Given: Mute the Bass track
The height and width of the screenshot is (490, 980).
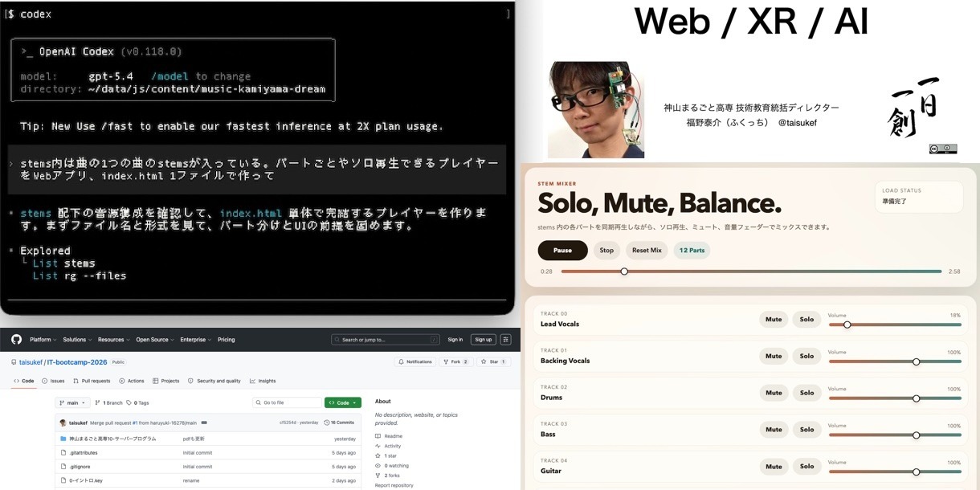Looking at the screenshot, I should (774, 430).
